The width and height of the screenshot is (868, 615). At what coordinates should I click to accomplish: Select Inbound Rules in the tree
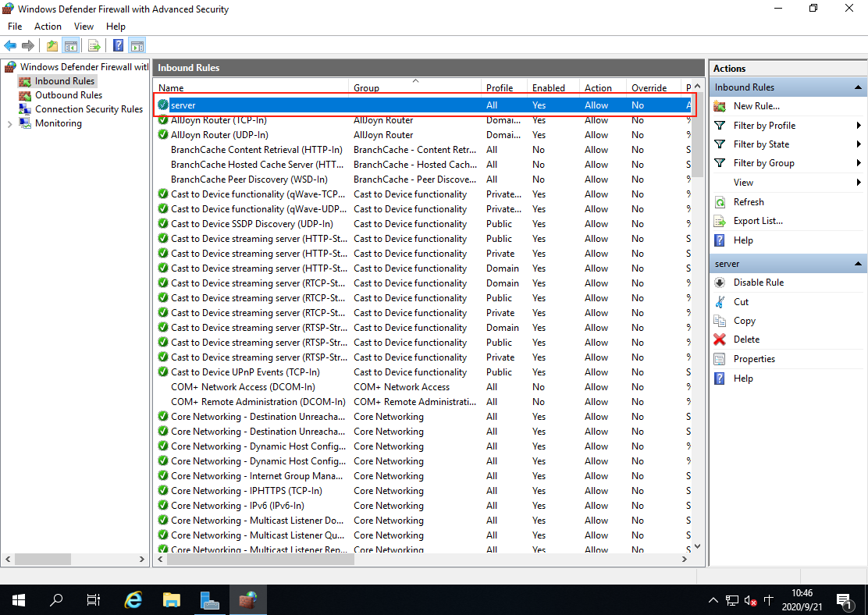pyautogui.click(x=65, y=81)
